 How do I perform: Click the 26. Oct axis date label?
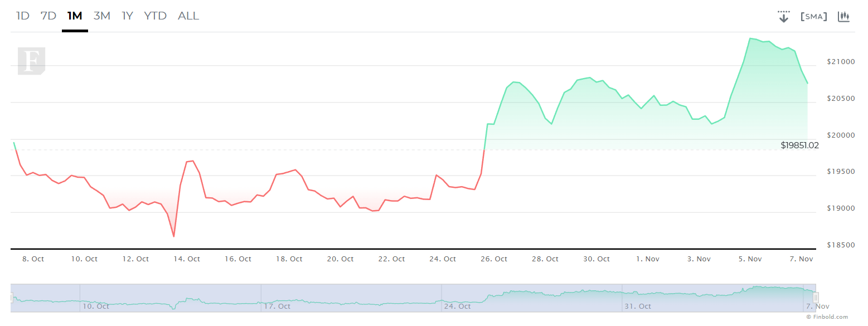[x=494, y=259]
